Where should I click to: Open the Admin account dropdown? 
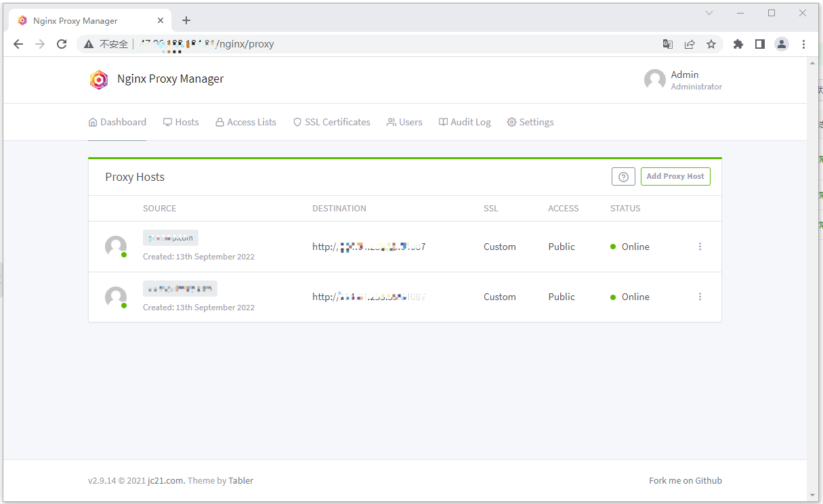pyautogui.click(x=684, y=79)
